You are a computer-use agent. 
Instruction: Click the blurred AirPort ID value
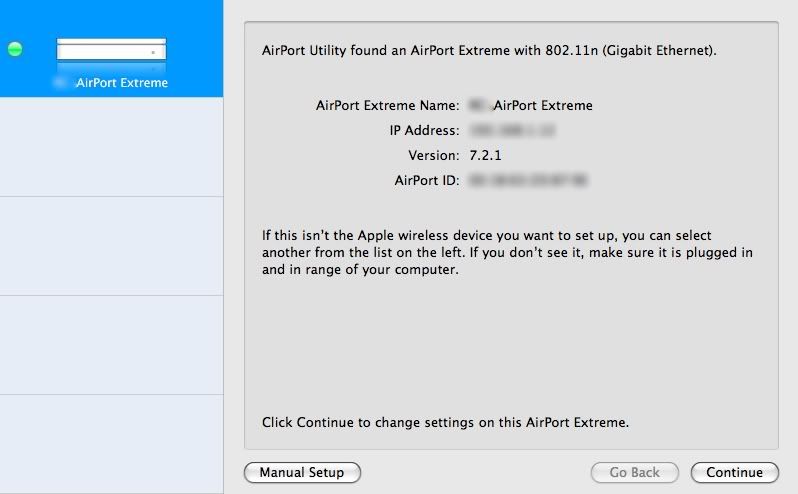[x=529, y=180]
